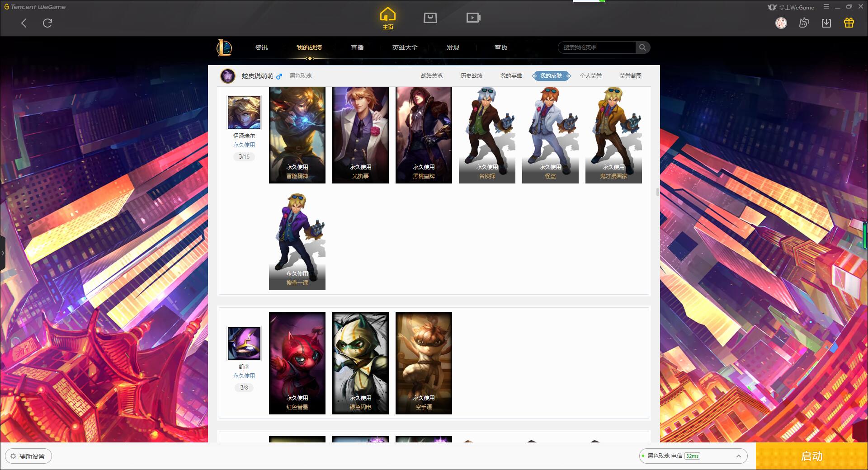
Task: Switch to the 历史战绩 tab
Action: 472,76
